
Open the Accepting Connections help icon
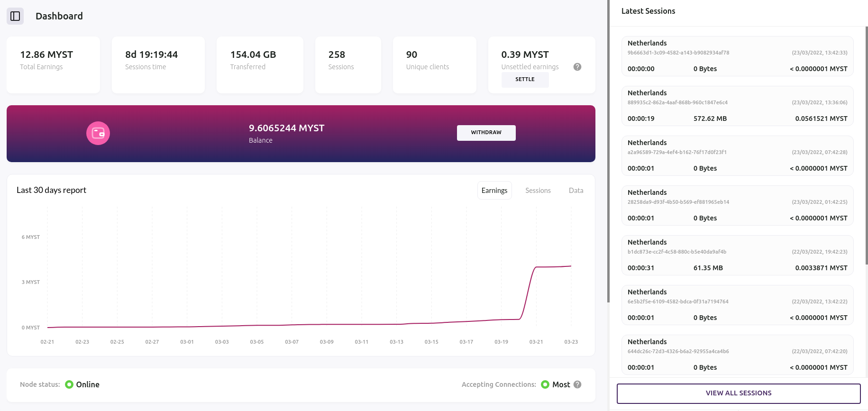(x=577, y=384)
